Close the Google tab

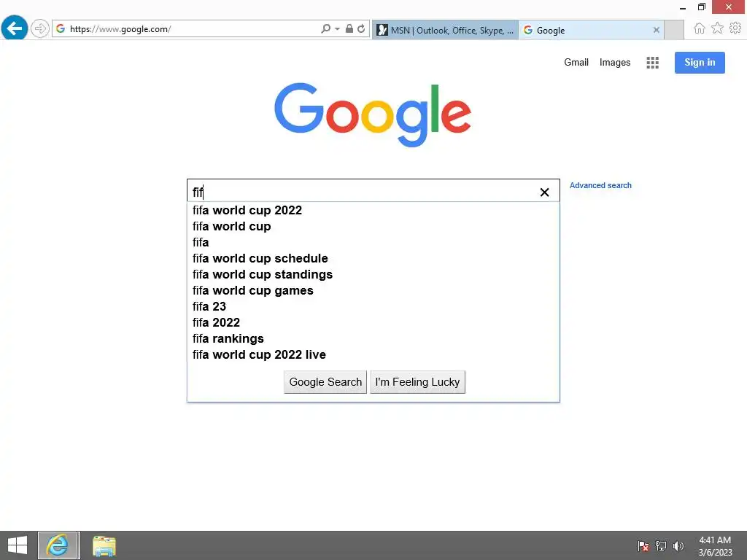pyautogui.click(x=656, y=30)
